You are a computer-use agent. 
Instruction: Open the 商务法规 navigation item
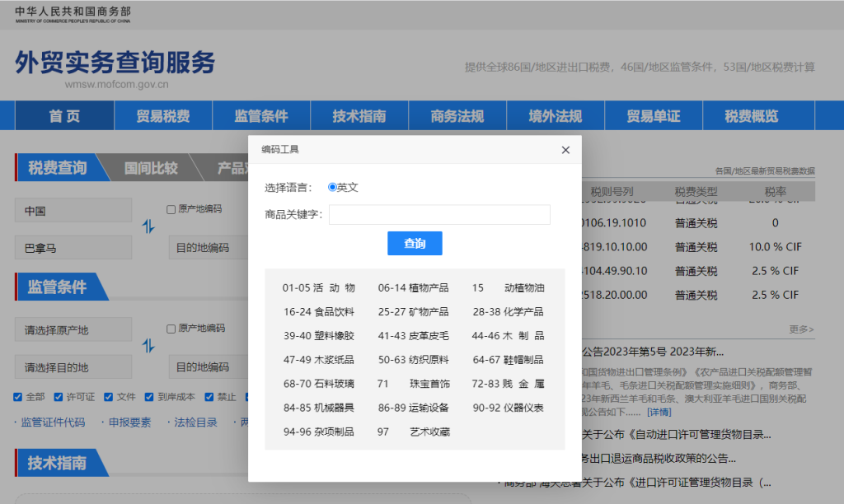tap(457, 115)
